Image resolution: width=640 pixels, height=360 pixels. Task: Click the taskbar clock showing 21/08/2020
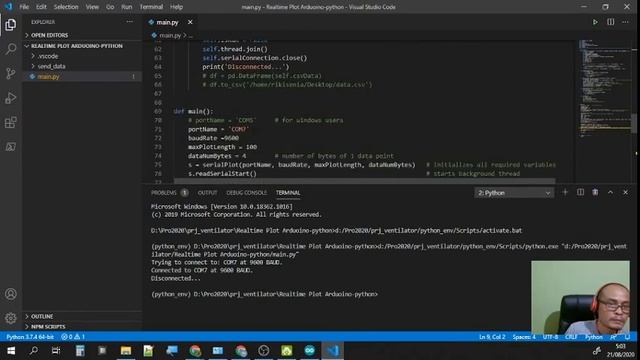[x=620, y=351]
